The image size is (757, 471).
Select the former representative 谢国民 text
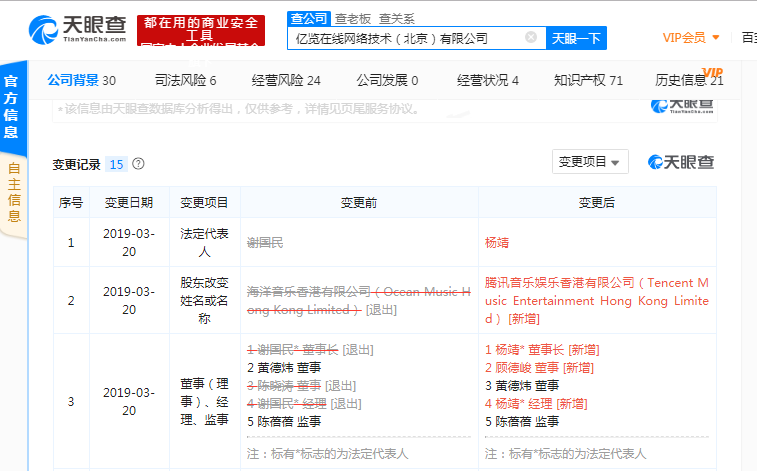pos(265,243)
